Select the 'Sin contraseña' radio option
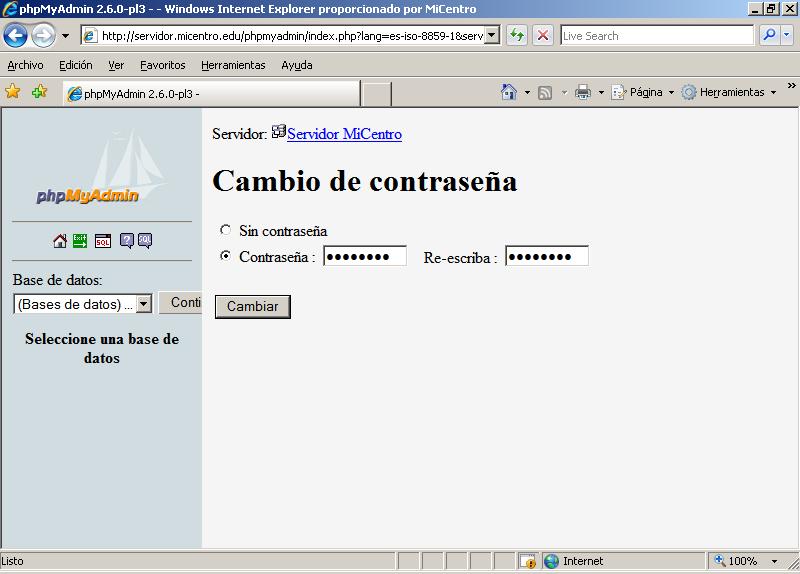The image size is (800, 574). click(225, 230)
